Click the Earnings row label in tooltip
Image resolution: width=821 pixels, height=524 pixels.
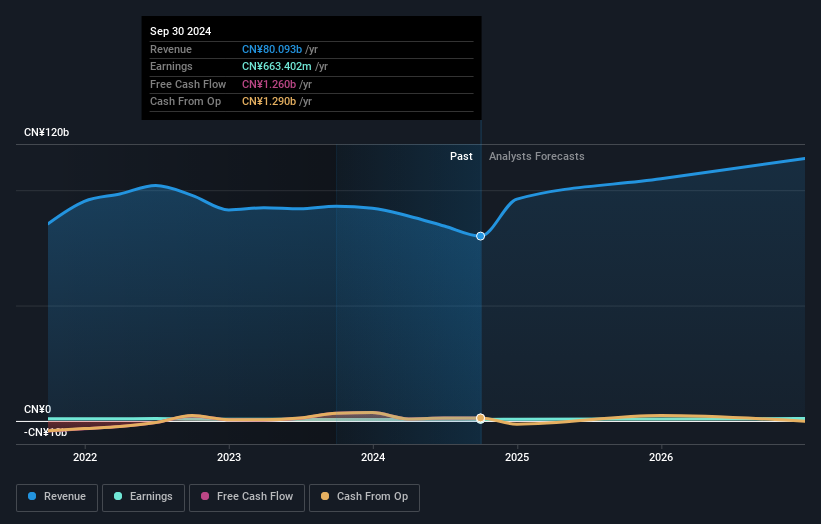(x=171, y=66)
